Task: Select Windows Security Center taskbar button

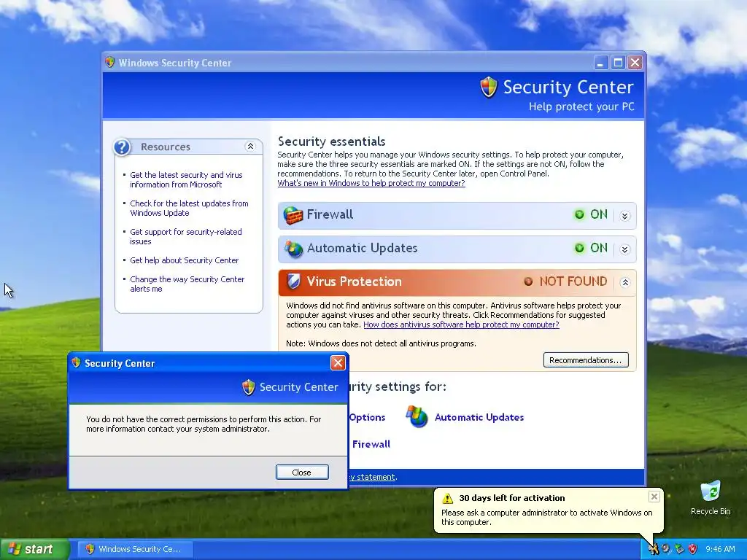Action: coord(135,549)
